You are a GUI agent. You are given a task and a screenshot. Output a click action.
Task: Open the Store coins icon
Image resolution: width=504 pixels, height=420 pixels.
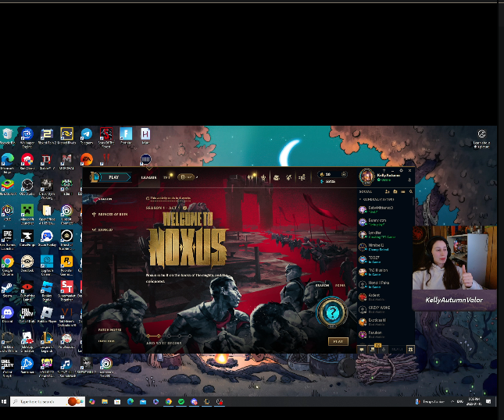click(x=302, y=177)
